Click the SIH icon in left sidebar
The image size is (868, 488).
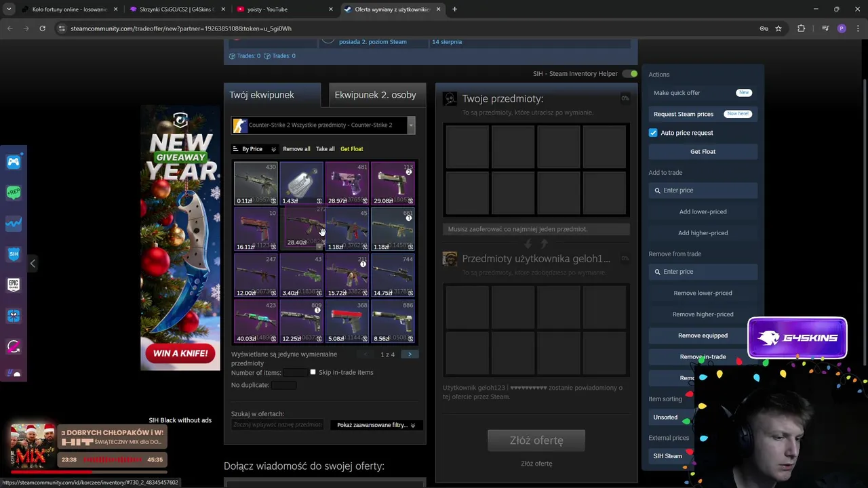14,253
